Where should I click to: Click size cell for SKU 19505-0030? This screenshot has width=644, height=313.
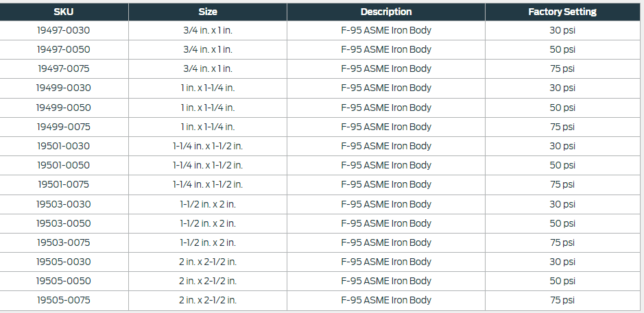pyautogui.click(x=208, y=262)
